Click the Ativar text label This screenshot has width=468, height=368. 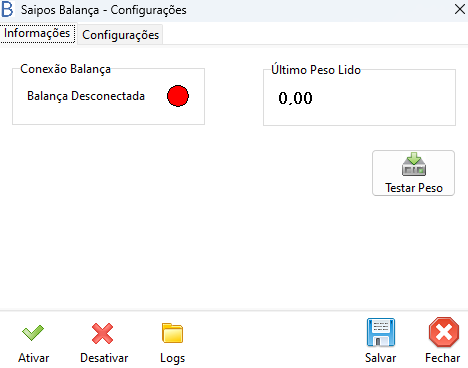[x=34, y=358]
